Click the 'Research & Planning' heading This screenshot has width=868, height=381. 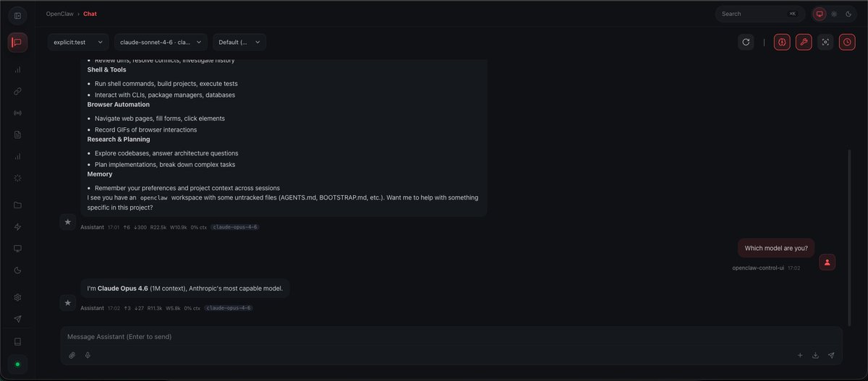(119, 139)
